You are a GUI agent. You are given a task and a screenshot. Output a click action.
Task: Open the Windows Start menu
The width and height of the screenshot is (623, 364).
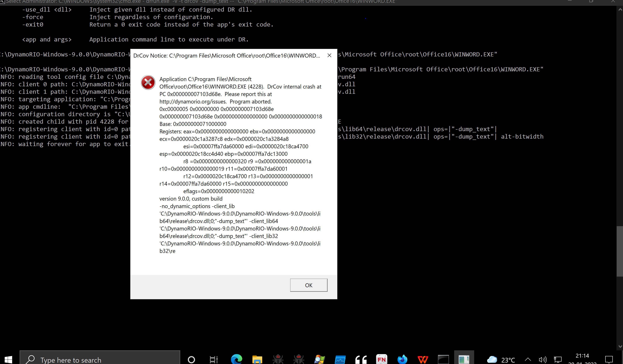pos(8,359)
